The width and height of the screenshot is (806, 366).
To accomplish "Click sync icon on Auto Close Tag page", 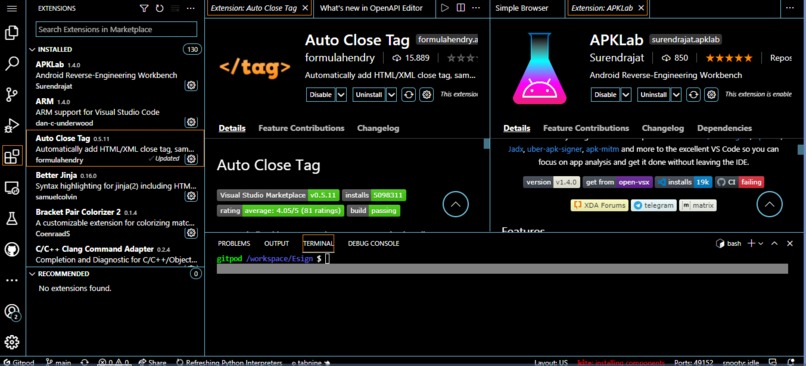I will tap(409, 95).
